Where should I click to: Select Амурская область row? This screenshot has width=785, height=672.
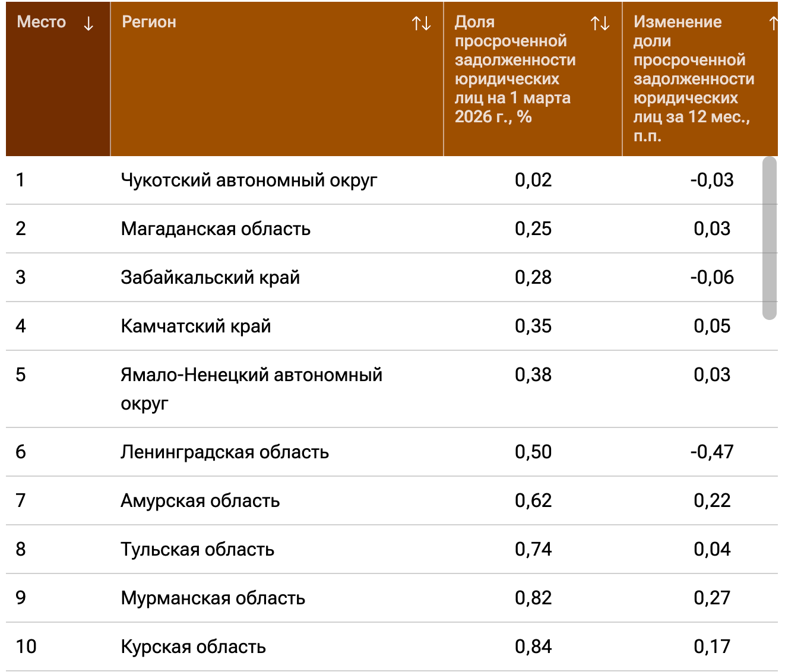tap(200, 500)
